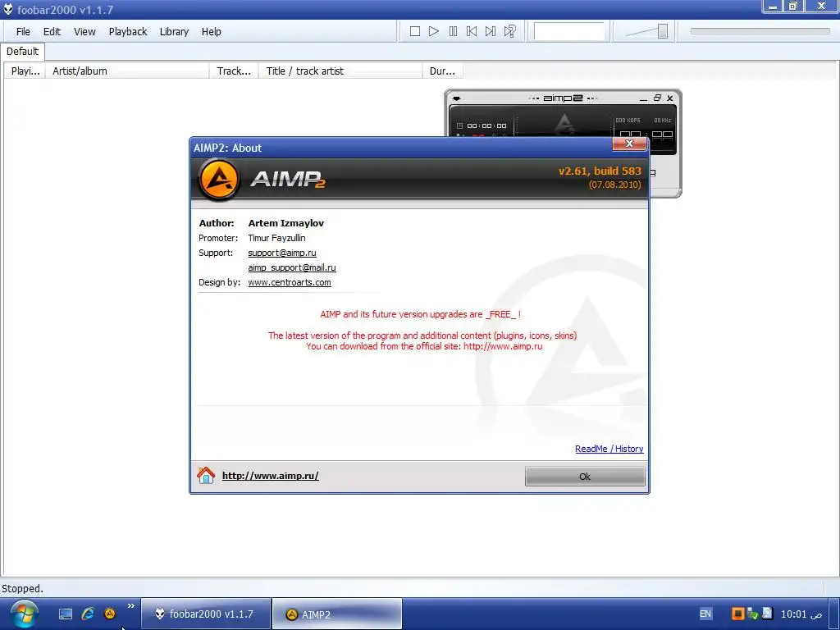Open the Playback menu
This screenshot has width=840, height=630.
128,32
